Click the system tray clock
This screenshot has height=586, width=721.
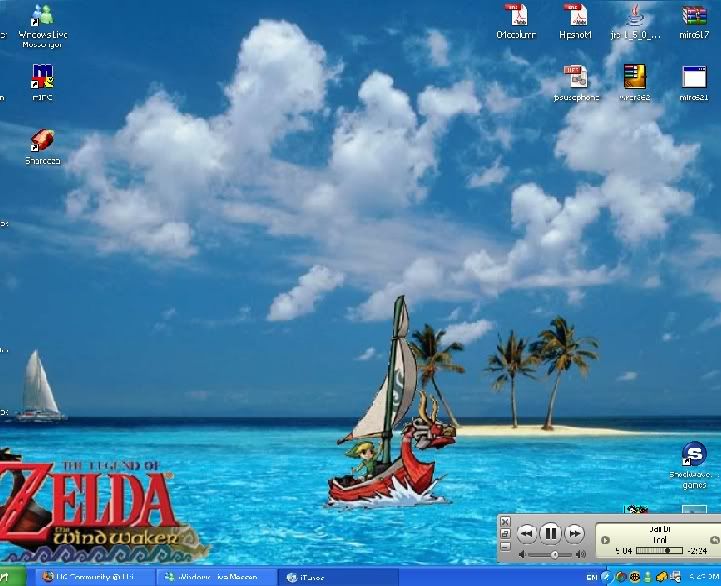[x=704, y=577]
